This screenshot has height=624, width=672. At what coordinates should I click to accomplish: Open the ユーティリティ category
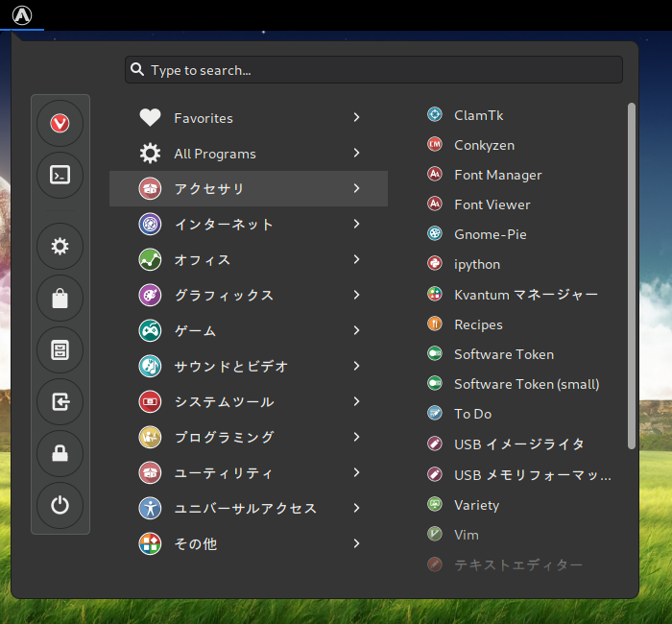(249, 473)
